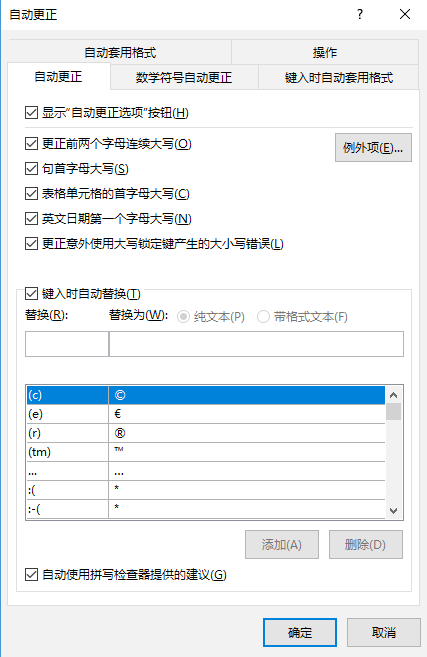This screenshot has width=427, height=657.
Task: Click the list scrollbar up arrow
Action: (393, 395)
